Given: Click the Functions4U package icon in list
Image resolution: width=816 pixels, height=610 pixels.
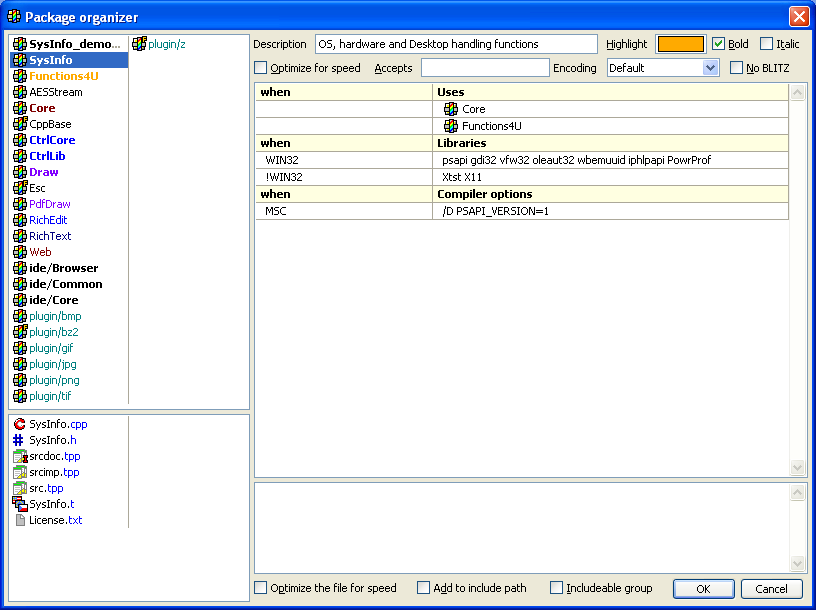Looking at the screenshot, I should click(19, 76).
